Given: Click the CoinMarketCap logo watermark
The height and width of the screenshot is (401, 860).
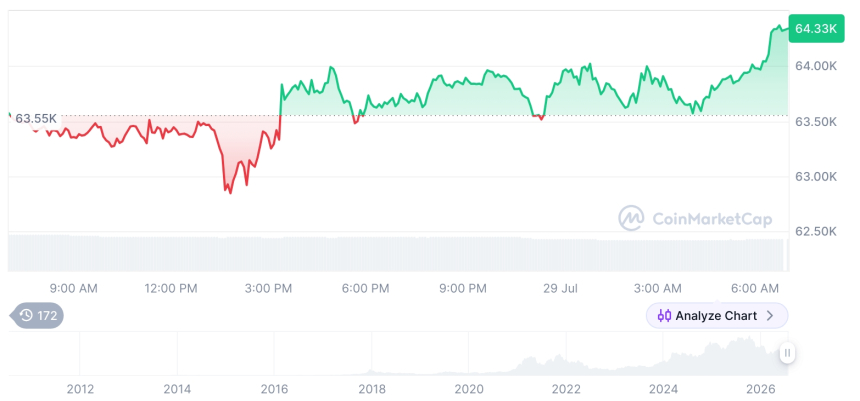Looking at the screenshot, I should pyautogui.click(x=631, y=218).
